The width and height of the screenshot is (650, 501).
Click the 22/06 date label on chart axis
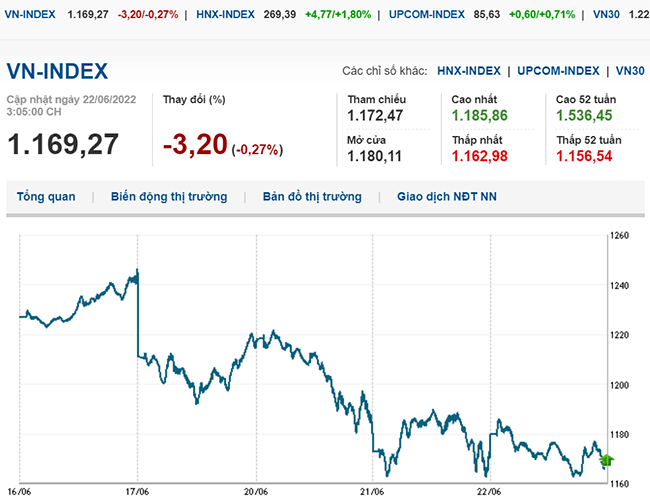point(489,492)
